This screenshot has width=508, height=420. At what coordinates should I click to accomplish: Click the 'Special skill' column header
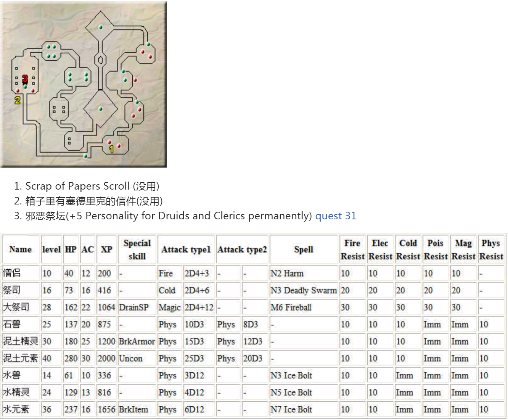(x=137, y=249)
